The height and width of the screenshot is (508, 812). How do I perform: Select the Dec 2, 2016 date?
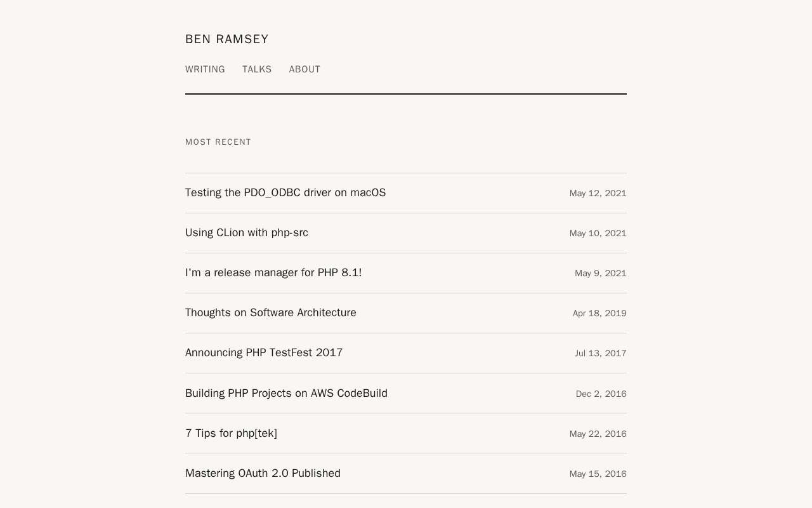[x=601, y=394]
